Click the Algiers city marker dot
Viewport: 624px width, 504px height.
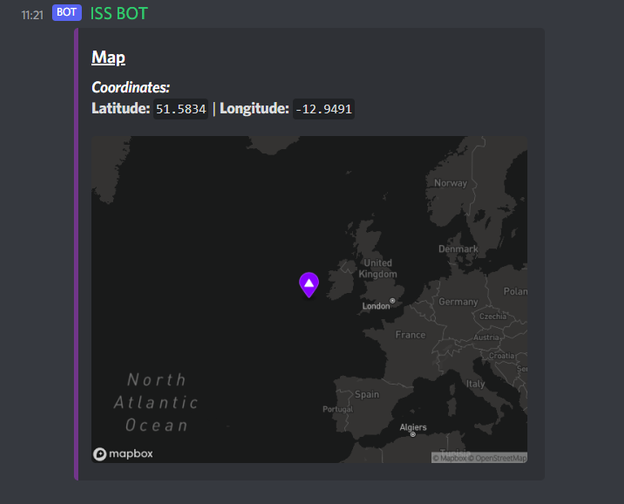413,434
